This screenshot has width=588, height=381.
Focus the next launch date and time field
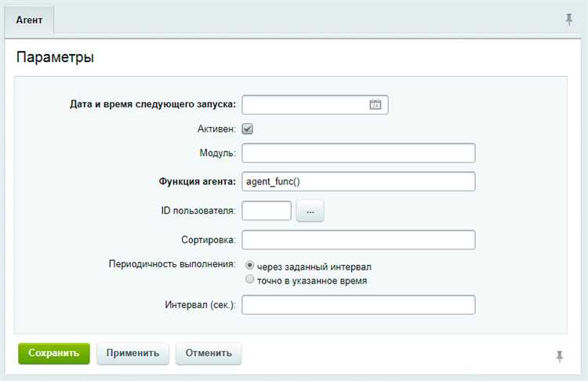click(315, 104)
